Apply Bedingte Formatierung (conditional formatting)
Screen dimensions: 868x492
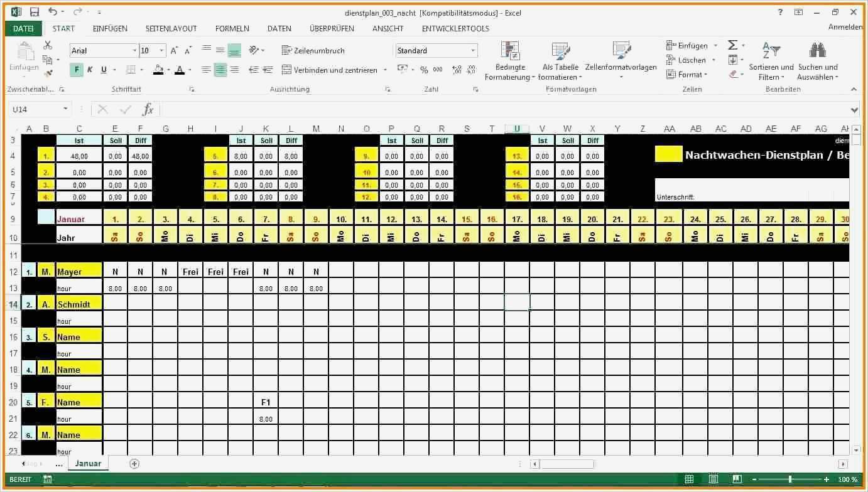click(509, 61)
